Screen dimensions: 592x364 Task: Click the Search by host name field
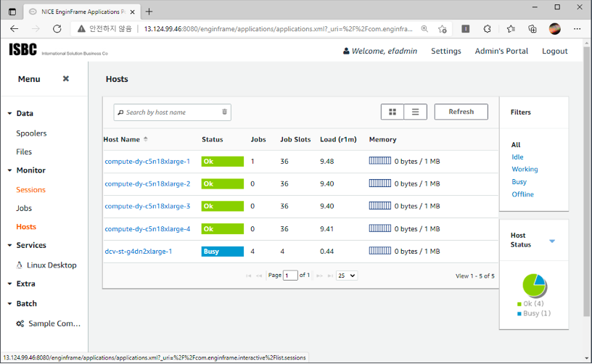173,112
